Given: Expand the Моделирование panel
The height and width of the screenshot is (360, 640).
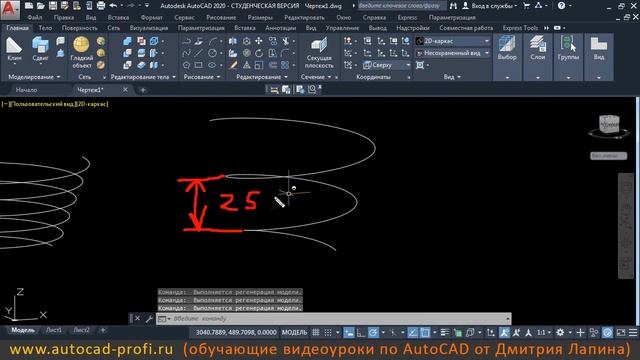Looking at the screenshot, I should point(34,77).
